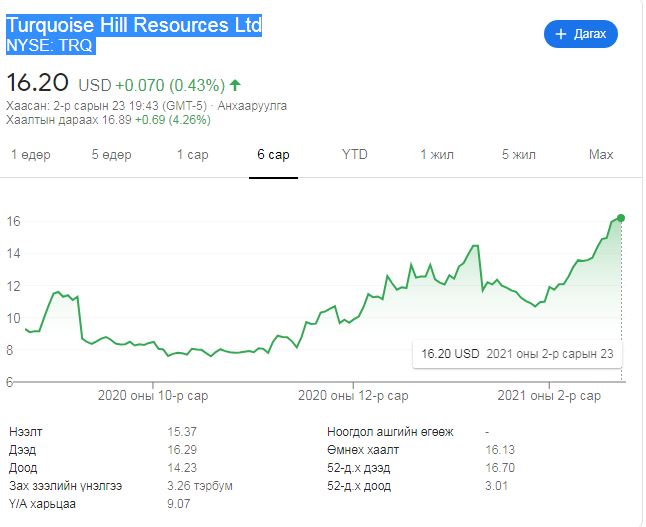646x527 pixels.
Task: Click the 52-д.х доод value 3.01
Action: (496, 486)
